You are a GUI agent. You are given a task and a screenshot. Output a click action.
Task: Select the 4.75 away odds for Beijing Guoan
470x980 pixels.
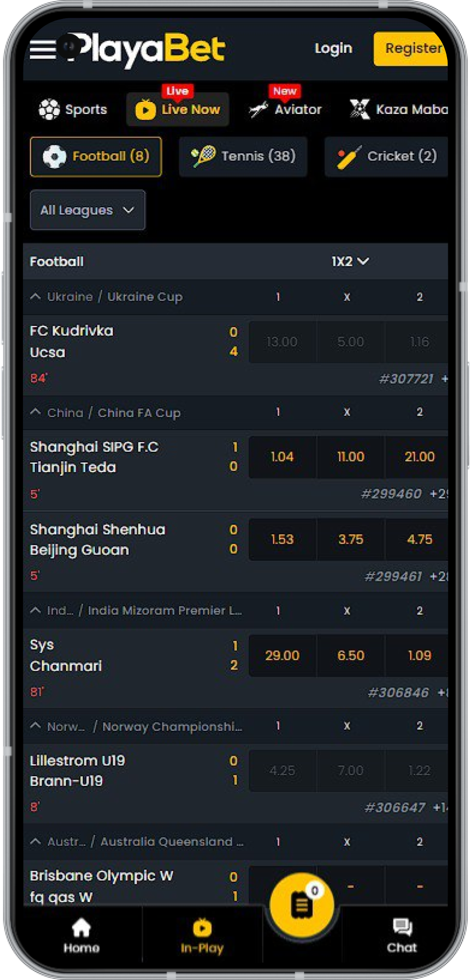click(x=418, y=539)
